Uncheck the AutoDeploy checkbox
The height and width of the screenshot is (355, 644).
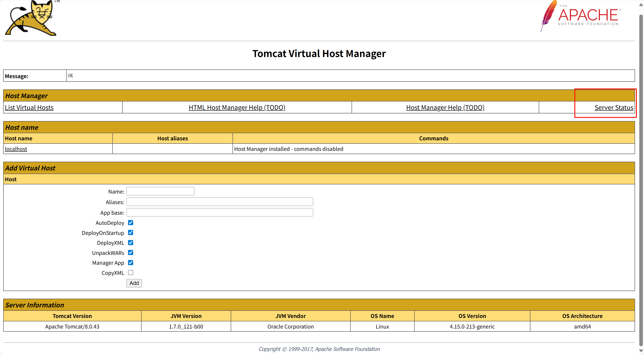pyautogui.click(x=131, y=223)
